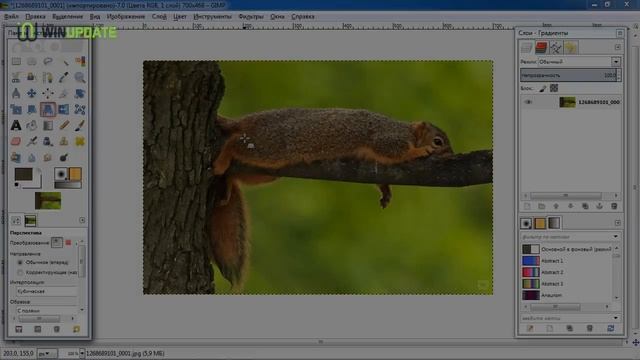Viewport: 640px width, 360px height.
Task: Select the Move tool
Action: pyautogui.click(x=32, y=93)
